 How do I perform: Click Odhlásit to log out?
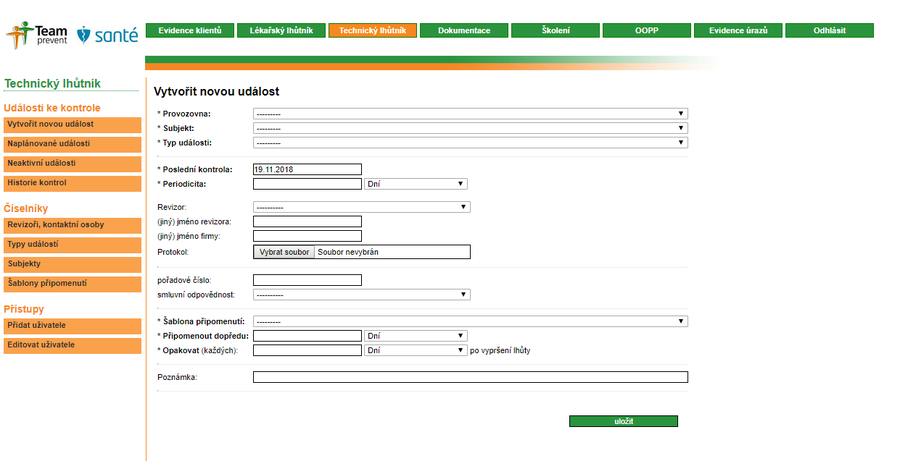pos(829,30)
